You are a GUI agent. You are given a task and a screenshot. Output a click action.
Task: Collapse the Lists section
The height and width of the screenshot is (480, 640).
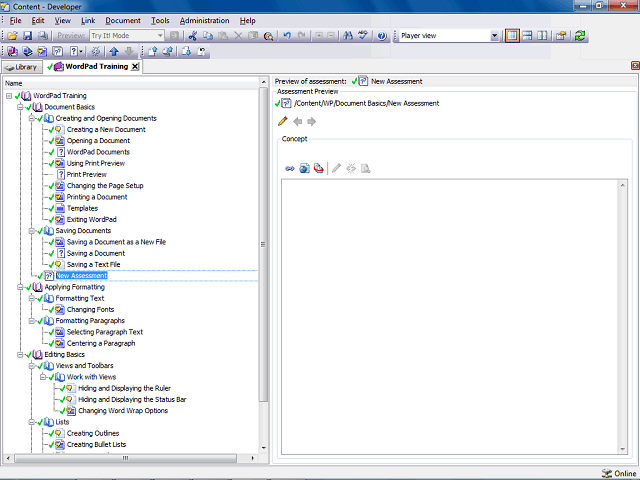point(31,422)
